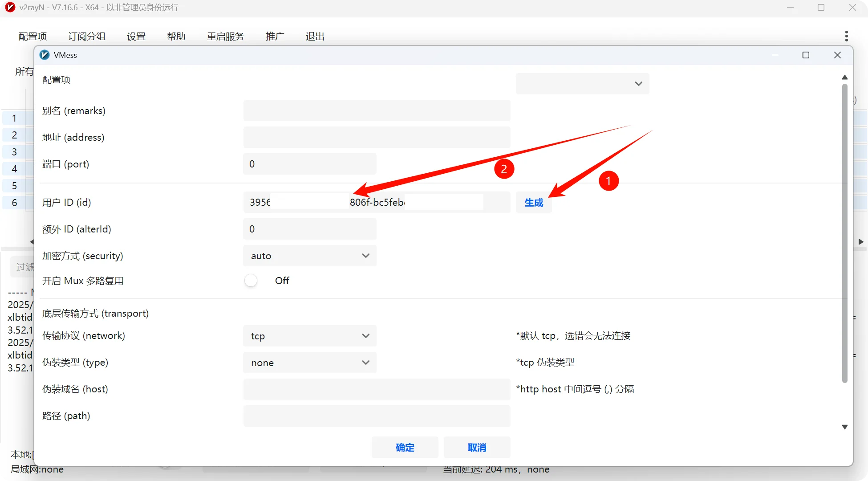The image size is (868, 481).
Task: Open the top-right configuration combo box
Action: (582, 84)
